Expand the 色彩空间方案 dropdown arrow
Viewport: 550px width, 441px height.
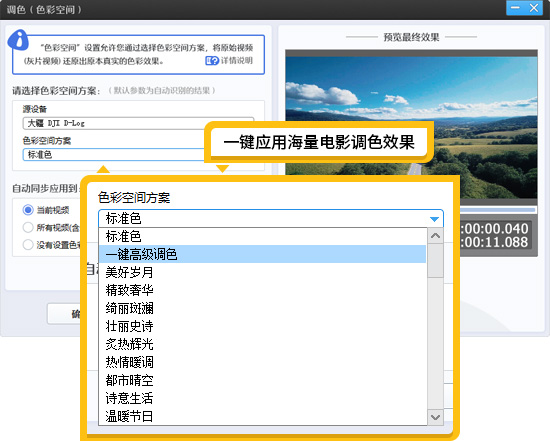click(x=434, y=219)
